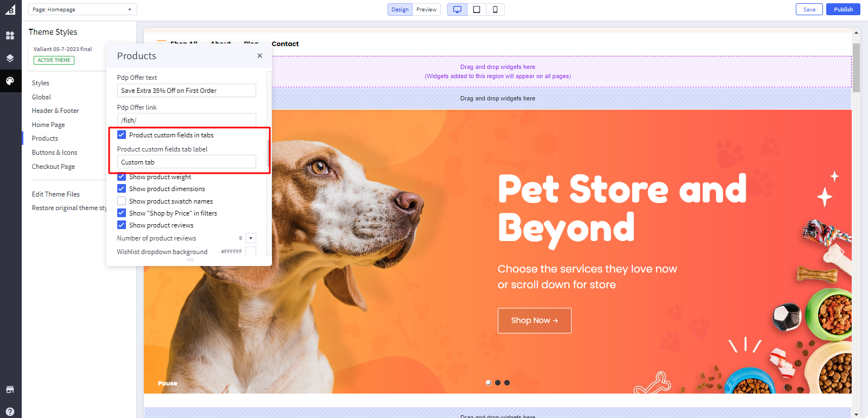Open Checkout Page settings
The image size is (868, 418).
click(53, 167)
